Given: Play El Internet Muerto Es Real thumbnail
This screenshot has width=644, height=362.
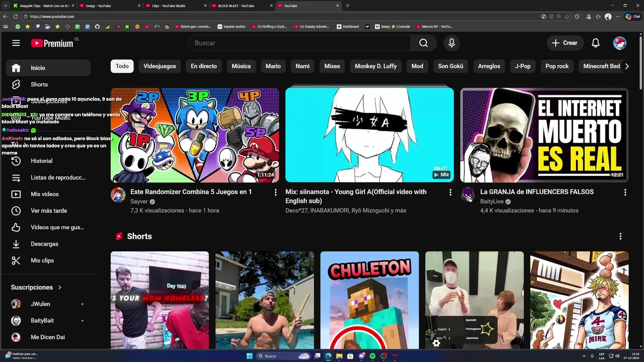Looking at the screenshot, I should [544, 135].
